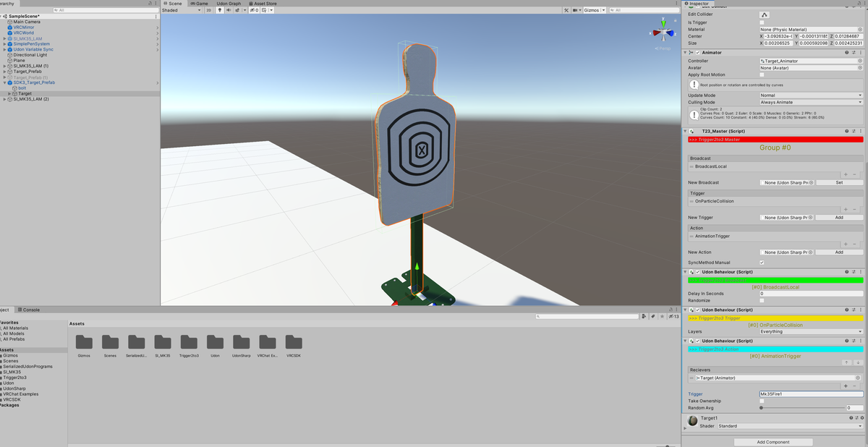Image resolution: width=868 pixels, height=447 pixels.
Task: Select the Trigger2to3 folder icon in Assets grid
Action: [190, 342]
